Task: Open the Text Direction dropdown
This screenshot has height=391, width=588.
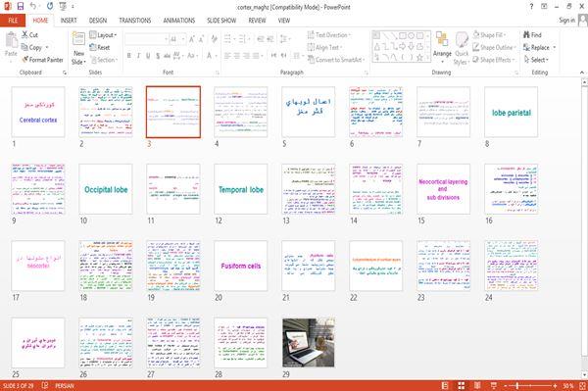Action: tap(329, 35)
